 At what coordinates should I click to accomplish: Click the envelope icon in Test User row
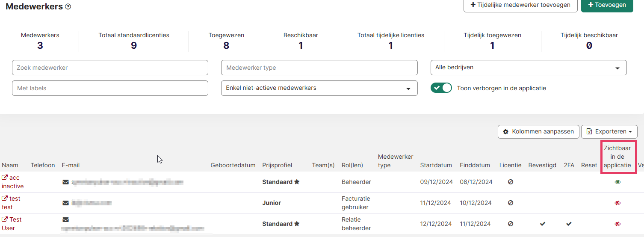click(x=65, y=219)
